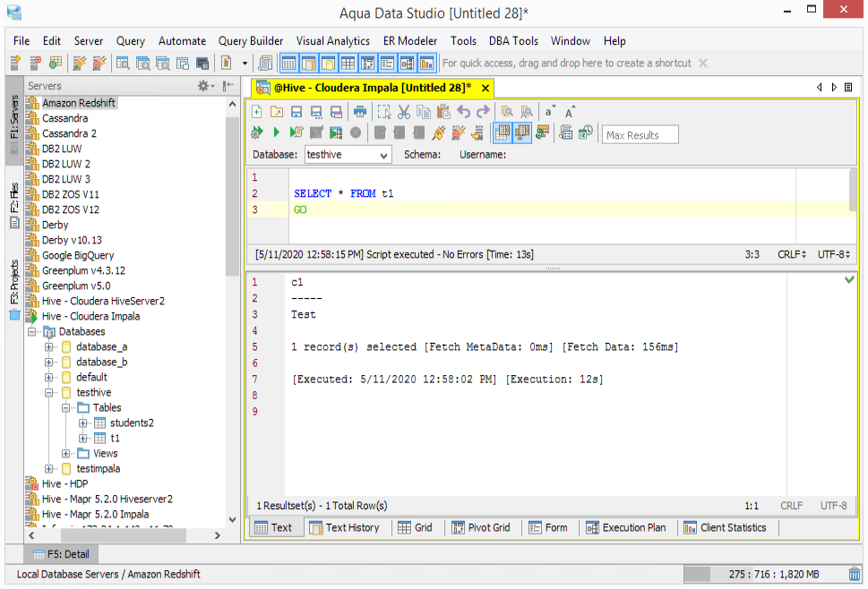Expand the students2 table node
This screenshot has height=589, width=868.
(x=83, y=423)
